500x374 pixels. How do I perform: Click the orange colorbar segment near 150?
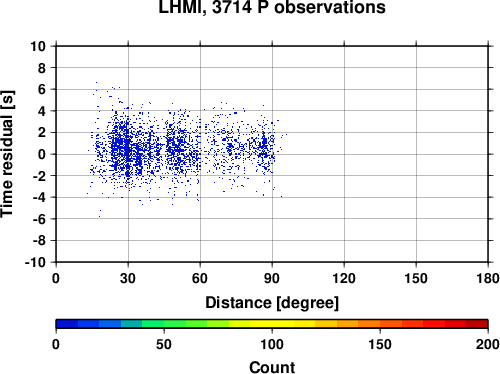380,324
